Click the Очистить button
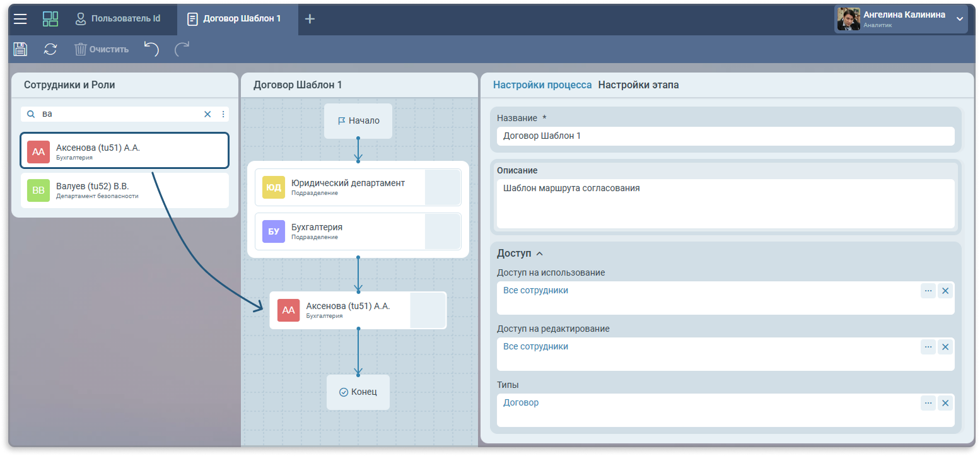 [102, 49]
